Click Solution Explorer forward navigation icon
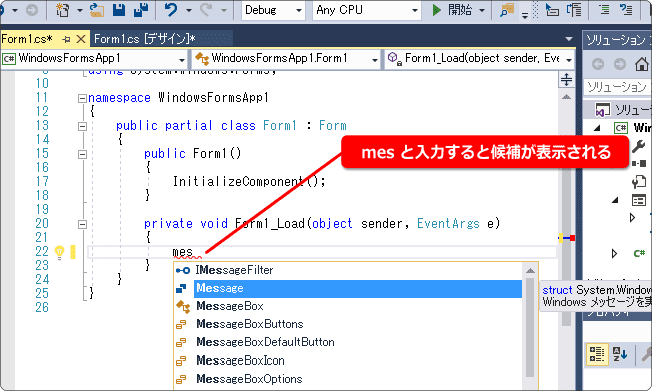 [x=620, y=64]
